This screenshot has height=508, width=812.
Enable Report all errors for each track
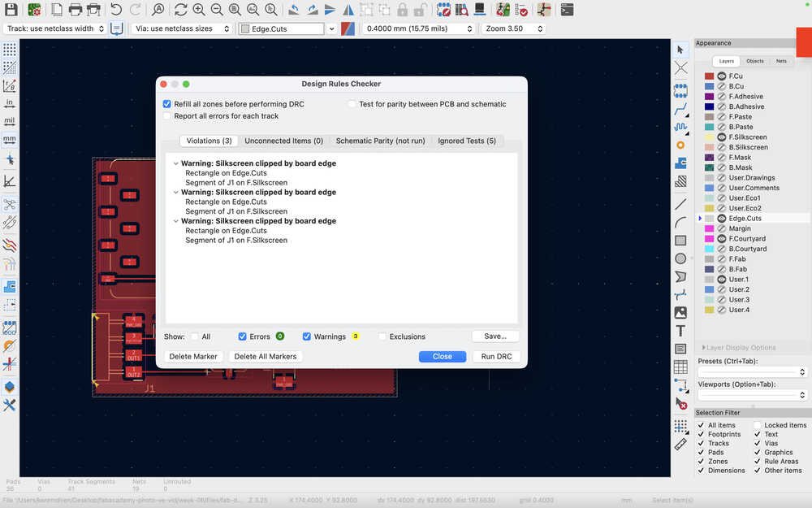[166, 116]
